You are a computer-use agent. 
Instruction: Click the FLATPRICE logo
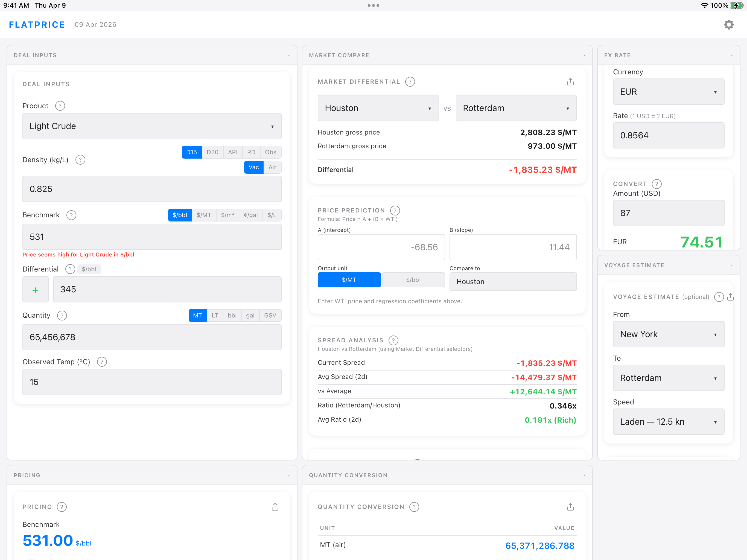[37, 25]
